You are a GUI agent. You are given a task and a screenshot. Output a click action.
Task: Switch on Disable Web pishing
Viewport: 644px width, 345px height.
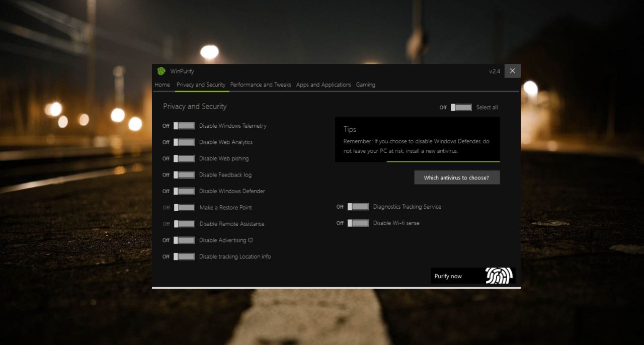(x=184, y=158)
